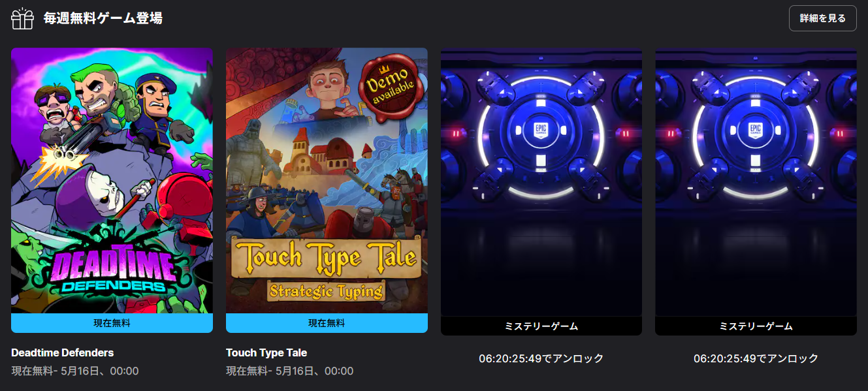
Task: Click the 毎週無料ゲーム登場 heading
Action: pos(103,18)
